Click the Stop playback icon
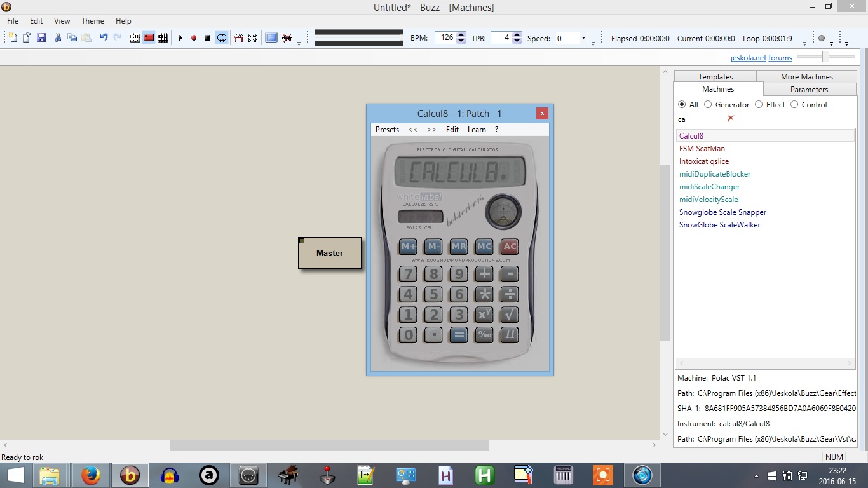Screen dimensions: 868x488 coord(207,37)
